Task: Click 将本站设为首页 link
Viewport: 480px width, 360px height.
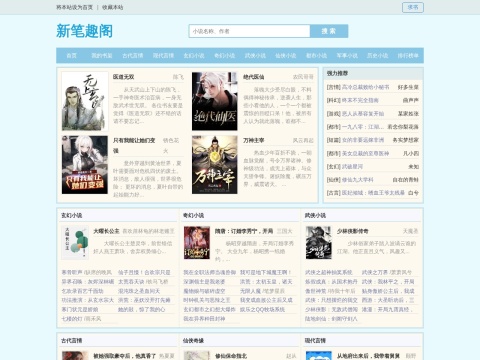Action: click(74, 7)
